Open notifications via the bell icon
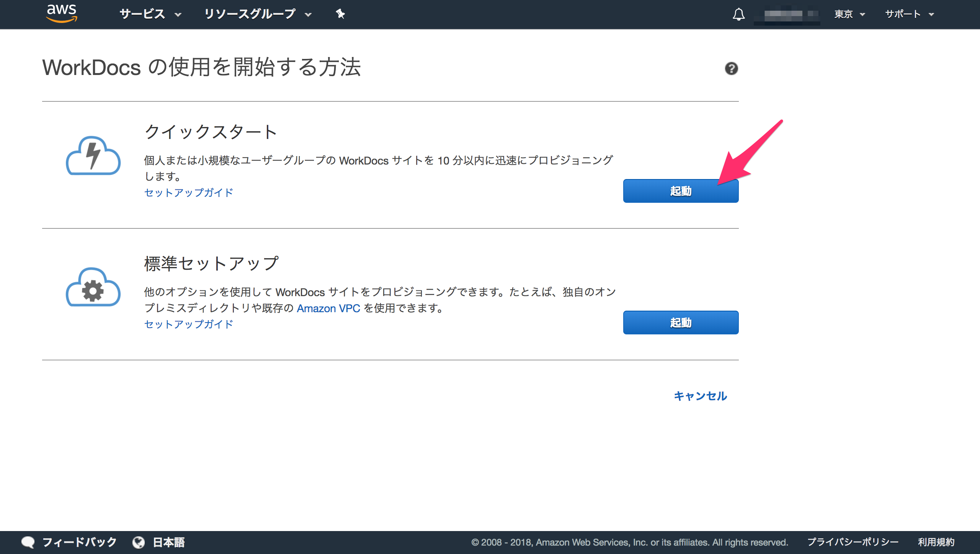 [739, 14]
